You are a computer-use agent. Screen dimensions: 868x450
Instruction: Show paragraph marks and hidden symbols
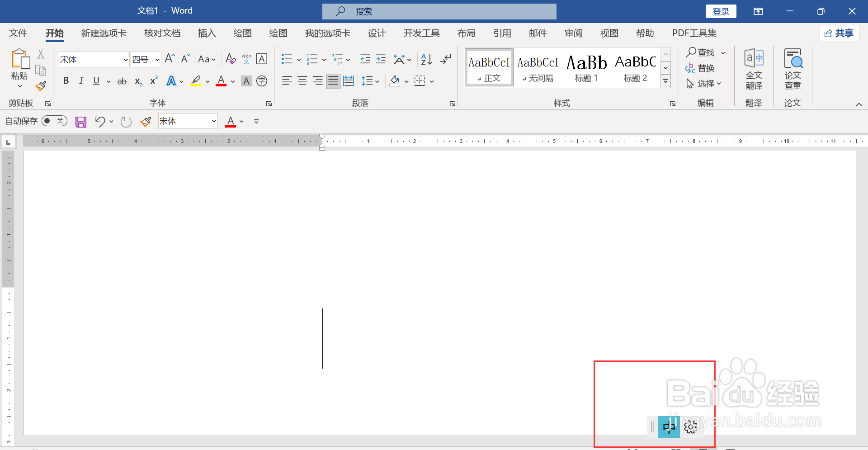(446, 59)
